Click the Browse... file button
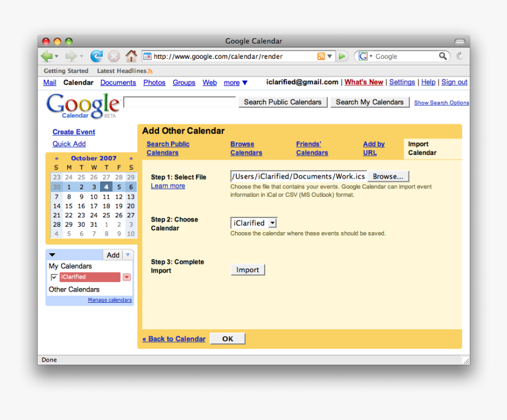The height and width of the screenshot is (420, 507). (x=388, y=176)
